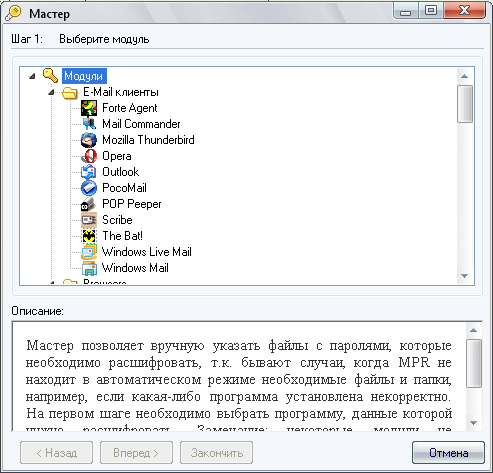Select the Opera module label
Viewport: 493px width, 473px height.
tap(117, 156)
